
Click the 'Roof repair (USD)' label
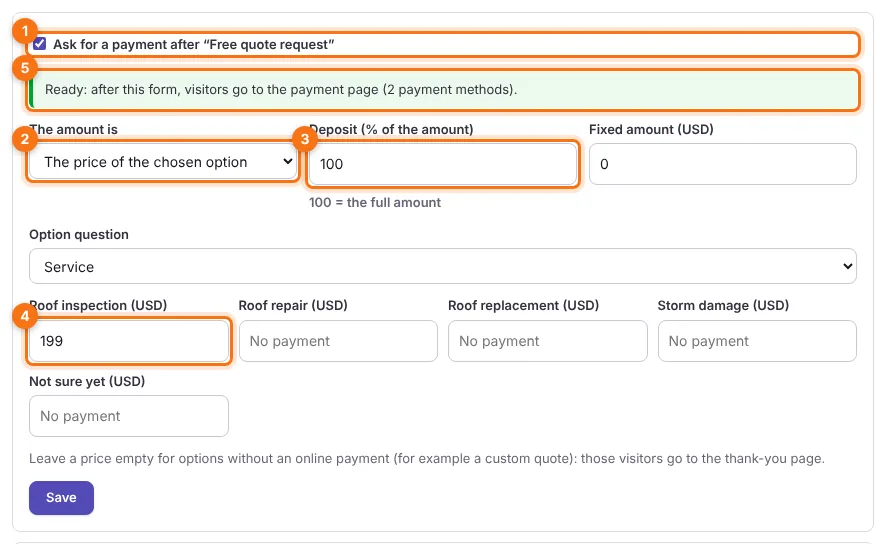[x=293, y=305]
